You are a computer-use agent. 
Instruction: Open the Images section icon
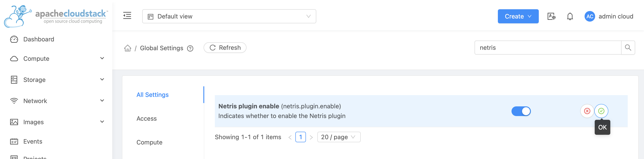point(15,122)
